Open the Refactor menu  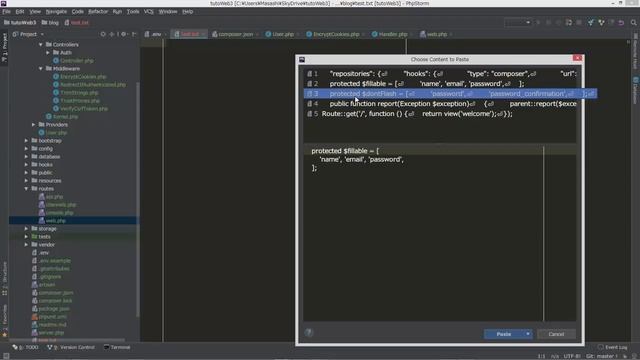click(x=98, y=11)
